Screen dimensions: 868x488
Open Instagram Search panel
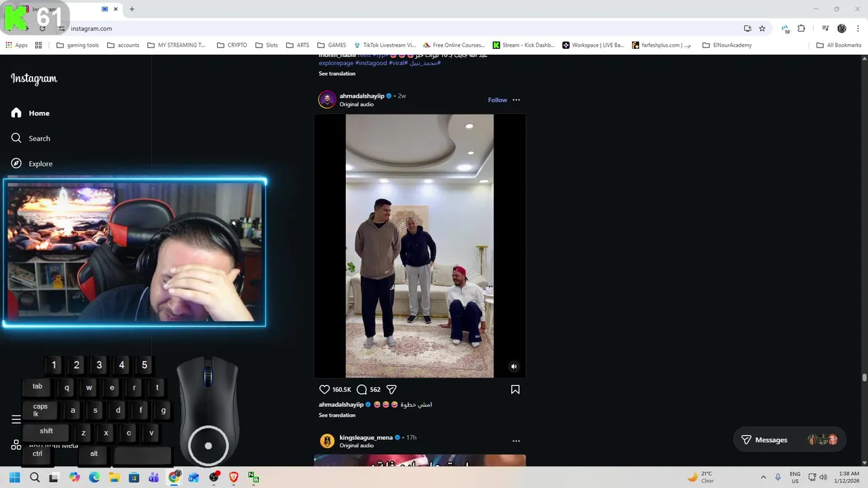pos(31,138)
